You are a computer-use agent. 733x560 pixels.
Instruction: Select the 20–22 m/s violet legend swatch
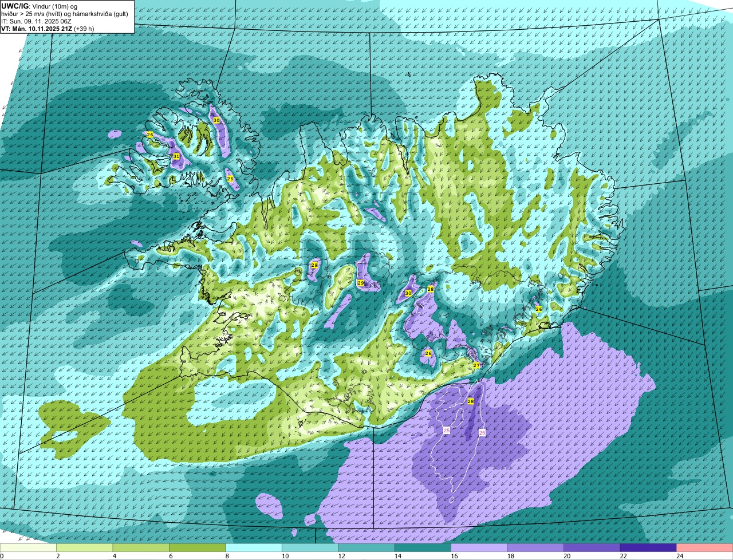coord(593,548)
